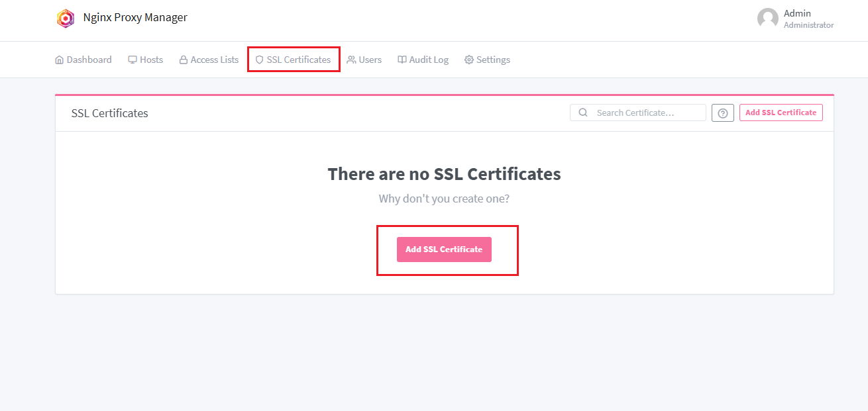The width and height of the screenshot is (868, 411).
Task: Click the book icon beside Audit Log
Action: (x=402, y=60)
